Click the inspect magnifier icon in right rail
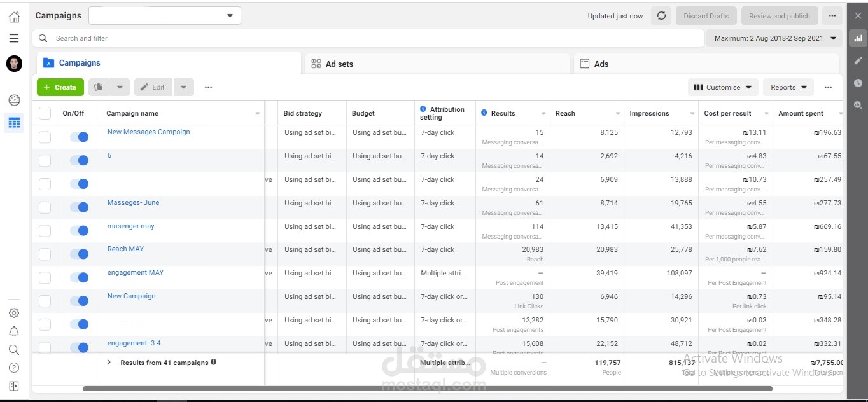Image resolution: width=868 pixels, height=402 pixels. (858, 106)
